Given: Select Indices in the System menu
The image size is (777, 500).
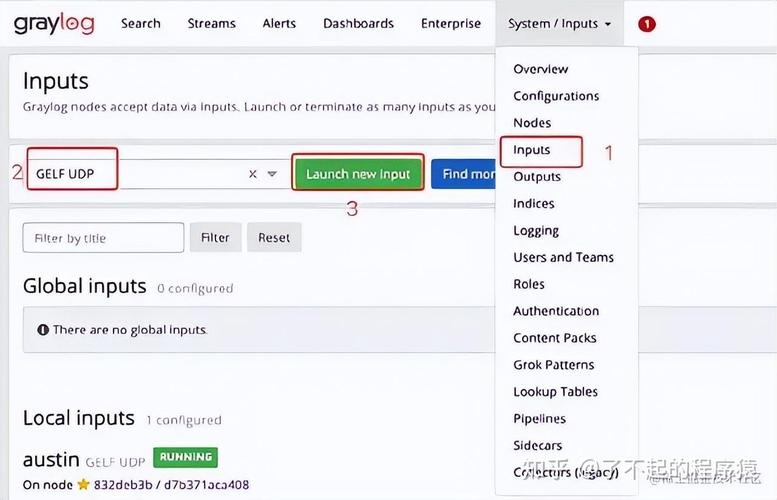Looking at the screenshot, I should pyautogui.click(x=533, y=204).
